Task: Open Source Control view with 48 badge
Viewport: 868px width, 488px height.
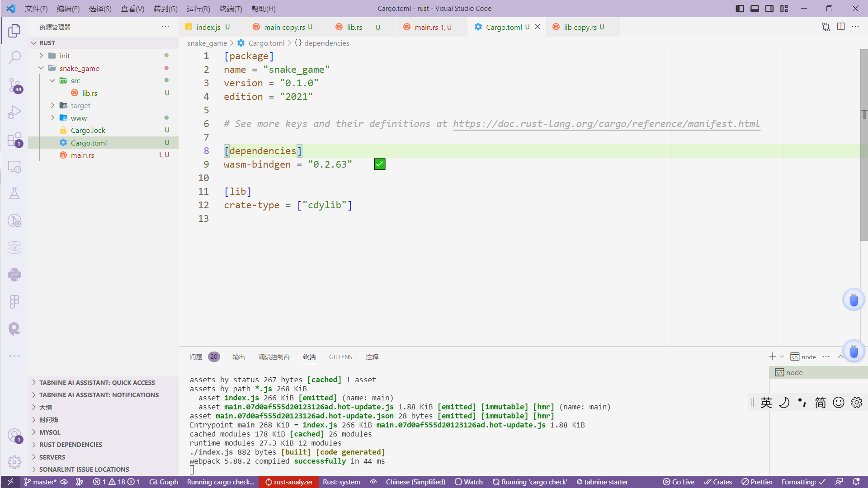Action: [14, 85]
